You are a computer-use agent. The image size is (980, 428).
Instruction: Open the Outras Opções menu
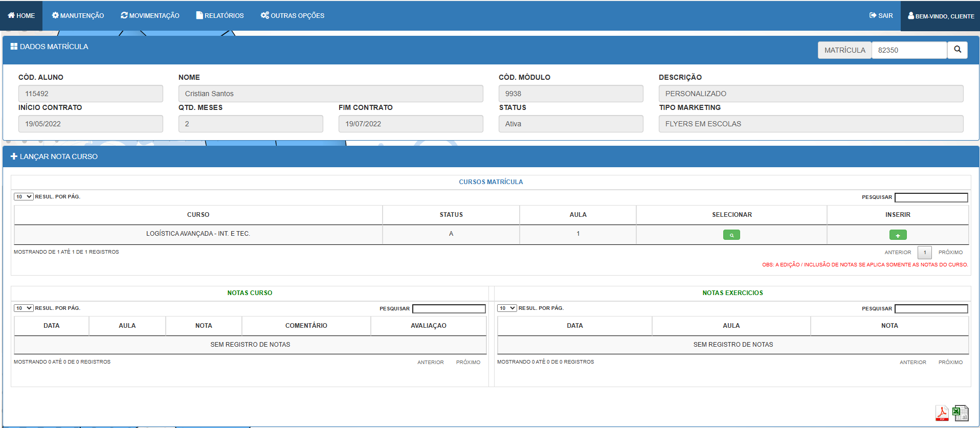pyautogui.click(x=292, y=16)
